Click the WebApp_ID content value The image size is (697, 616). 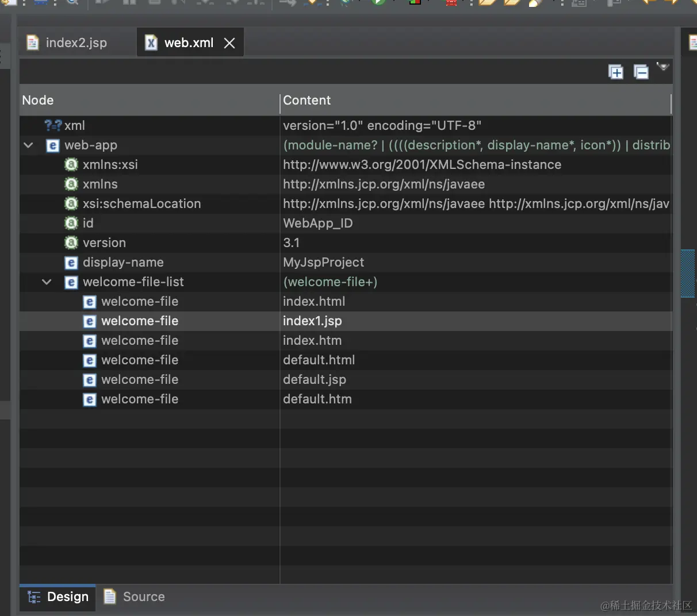[318, 224]
